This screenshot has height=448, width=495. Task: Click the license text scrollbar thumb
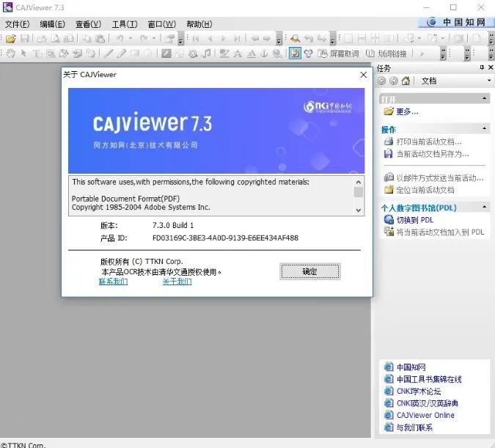[x=359, y=192]
